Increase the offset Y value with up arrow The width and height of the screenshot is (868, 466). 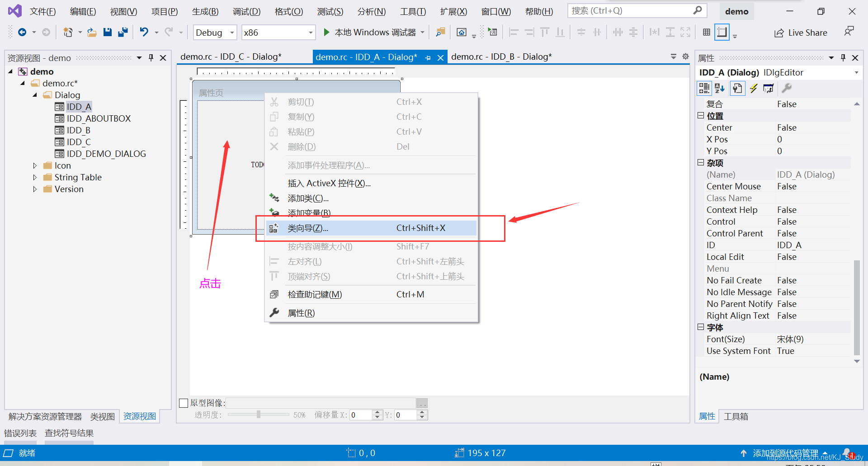pos(422,412)
